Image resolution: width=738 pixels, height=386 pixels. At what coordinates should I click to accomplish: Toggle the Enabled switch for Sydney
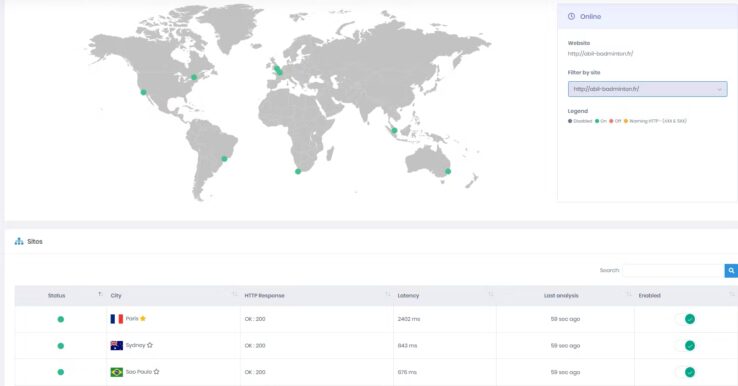(x=685, y=346)
